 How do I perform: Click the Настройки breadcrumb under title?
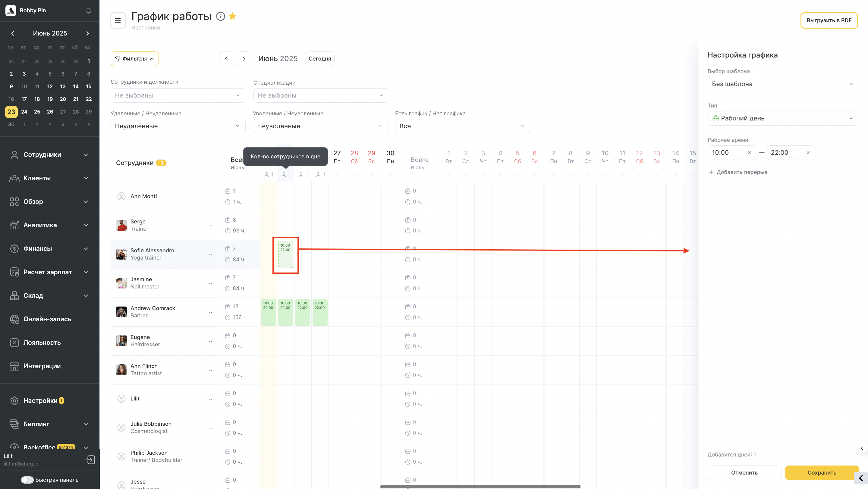click(x=146, y=28)
